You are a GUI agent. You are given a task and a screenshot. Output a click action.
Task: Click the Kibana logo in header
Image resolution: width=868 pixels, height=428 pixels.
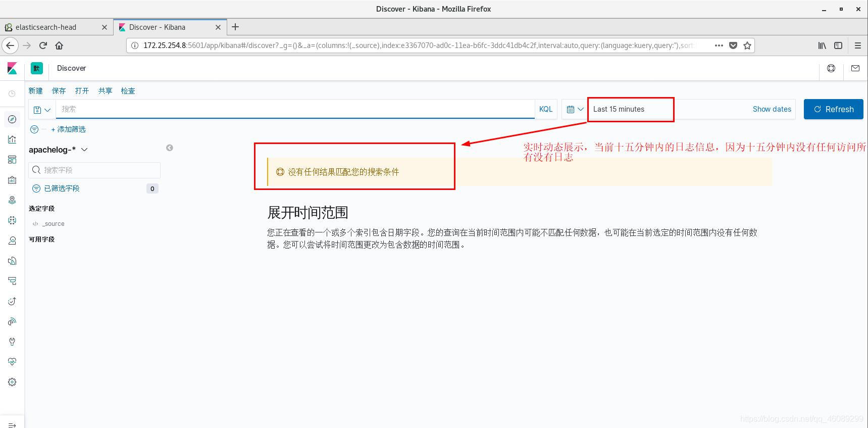[12, 68]
